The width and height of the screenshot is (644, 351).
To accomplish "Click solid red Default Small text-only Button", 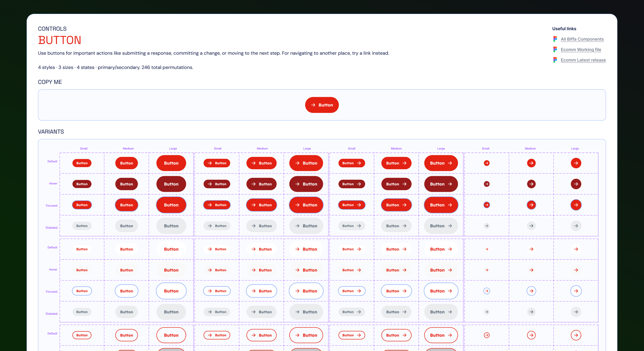I will pos(82,163).
